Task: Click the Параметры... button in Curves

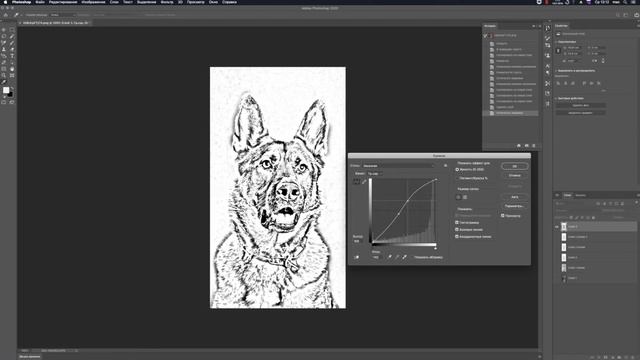Action: pyautogui.click(x=515, y=206)
